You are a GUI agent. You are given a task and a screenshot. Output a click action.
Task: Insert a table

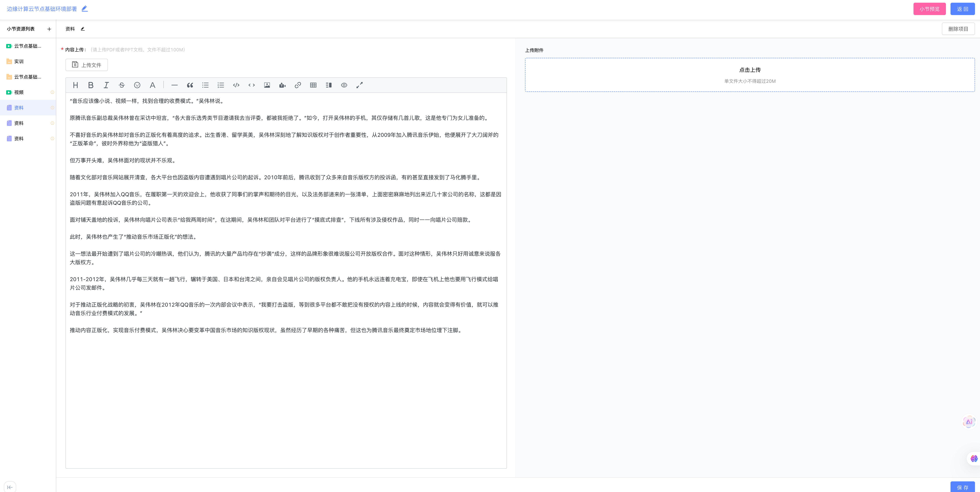[313, 85]
